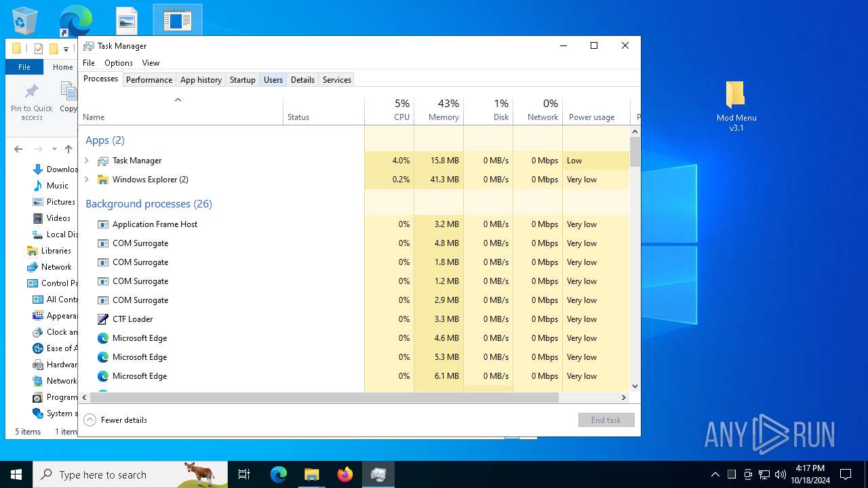Image resolution: width=868 pixels, height=488 pixels.
Task: Click the horizontal scrollbar thumb
Action: click(324, 398)
